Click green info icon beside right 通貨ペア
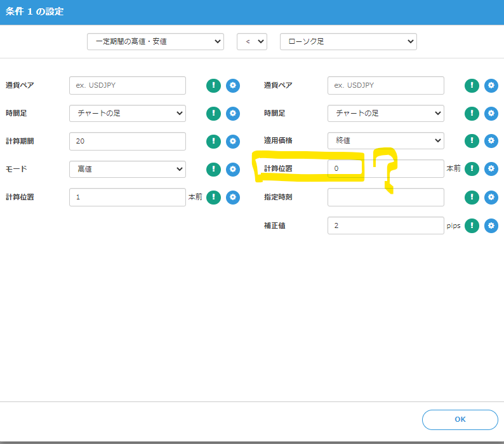 point(472,86)
